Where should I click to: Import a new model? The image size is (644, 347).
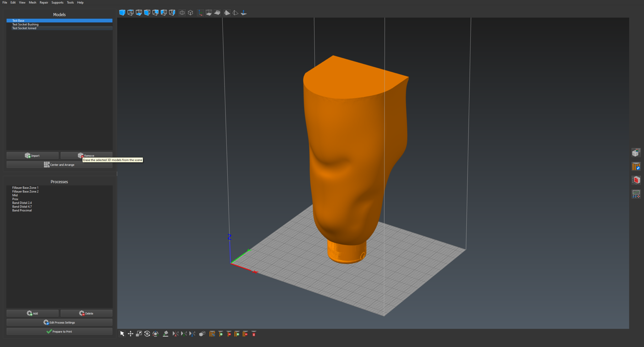point(32,155)
